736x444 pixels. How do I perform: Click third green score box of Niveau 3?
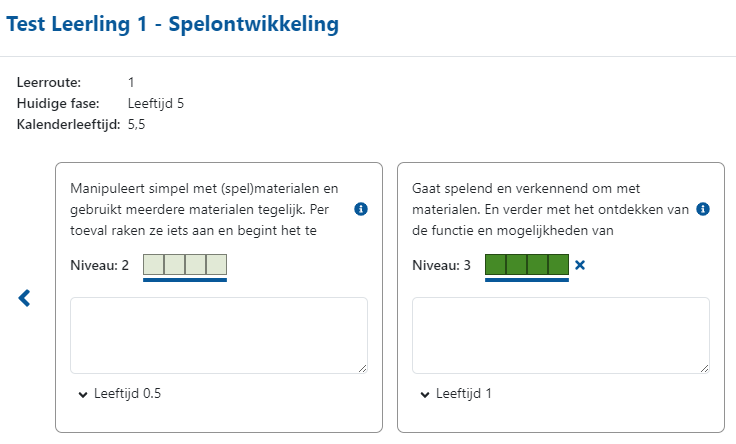point(537,265)
